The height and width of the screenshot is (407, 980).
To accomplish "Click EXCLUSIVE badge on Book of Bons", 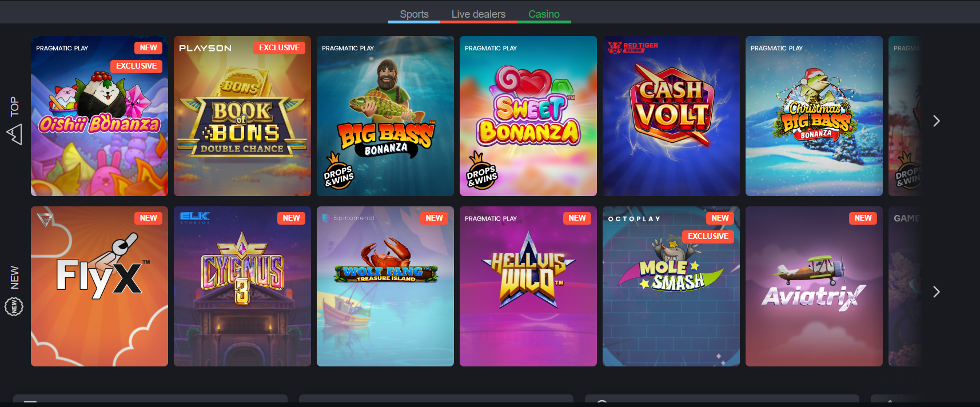I will [279, 48].
